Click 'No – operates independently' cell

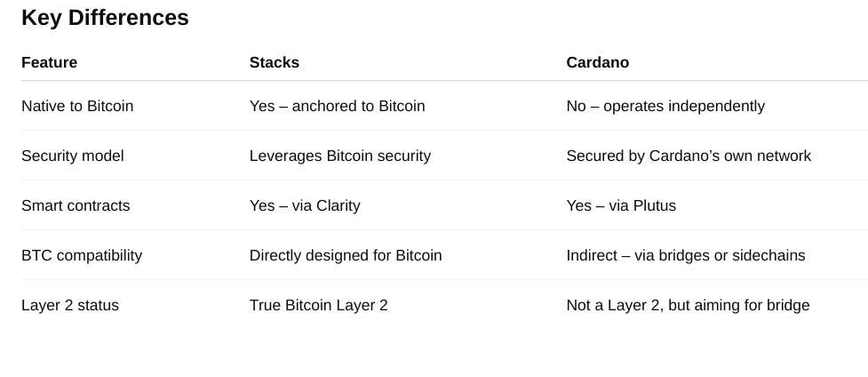pyautogui.click(x=665, y=106)
